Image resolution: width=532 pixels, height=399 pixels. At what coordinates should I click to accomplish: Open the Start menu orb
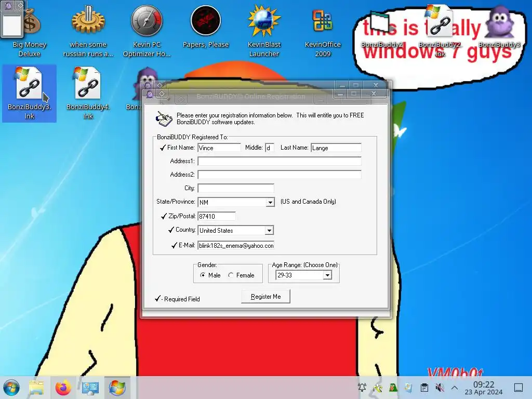[x=11, y=388]
